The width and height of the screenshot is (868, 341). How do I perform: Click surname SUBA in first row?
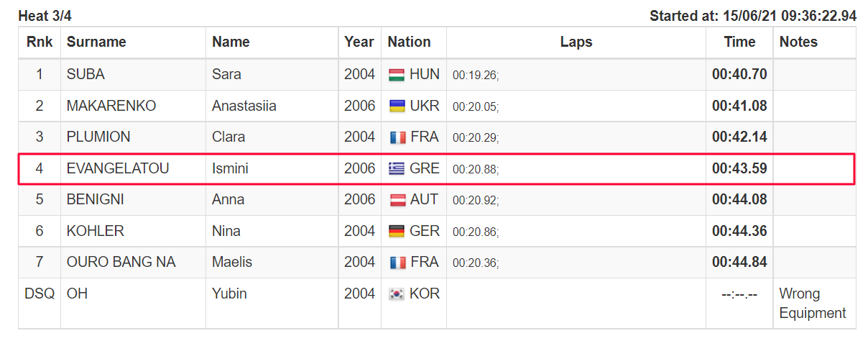pyautogui.click(x=86, y=74)
